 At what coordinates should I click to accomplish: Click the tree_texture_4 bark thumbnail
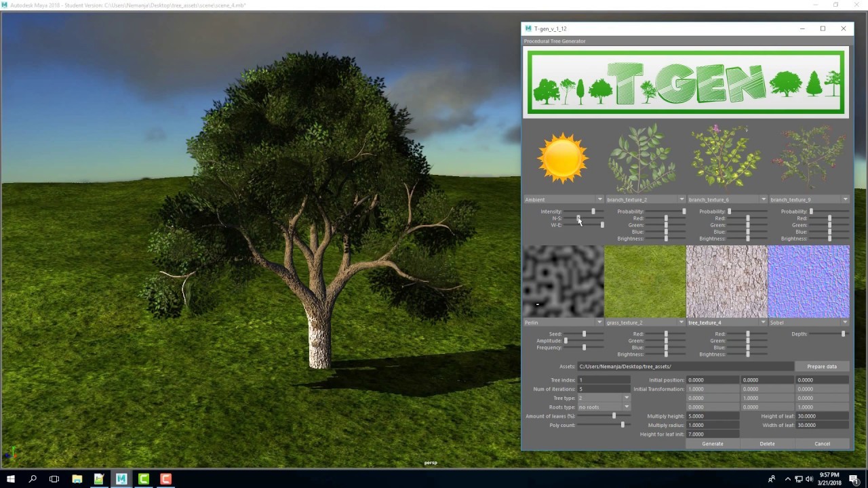pos(726,282)
